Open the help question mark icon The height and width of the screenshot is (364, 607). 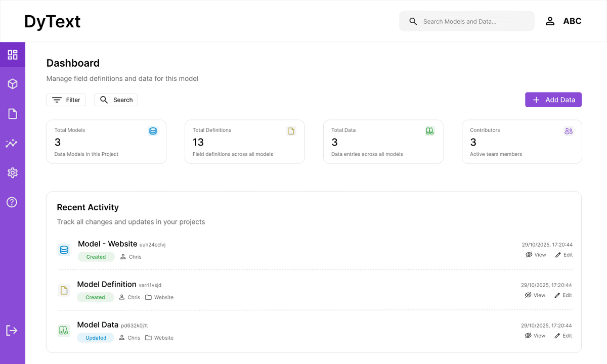point(12,202)
